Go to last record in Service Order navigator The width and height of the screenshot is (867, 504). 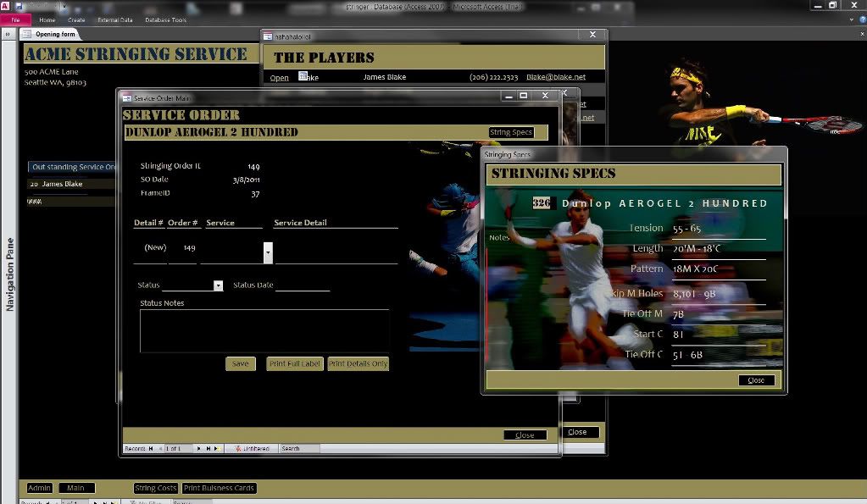pos(208,449)
